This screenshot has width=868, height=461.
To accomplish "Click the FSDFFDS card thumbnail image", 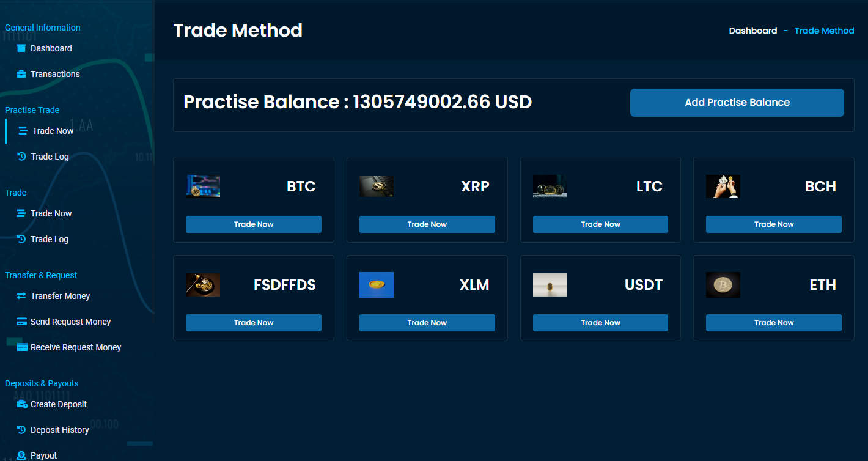I will [203, 285].
